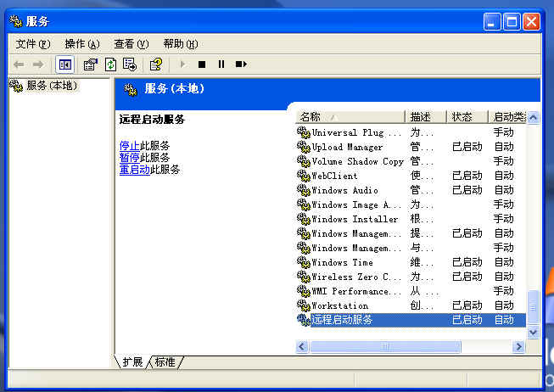The width and height of the screenshot is (554, 392).
Task: Click the horizontal scrollbar right arrow
Action: (x=518, y=347)
